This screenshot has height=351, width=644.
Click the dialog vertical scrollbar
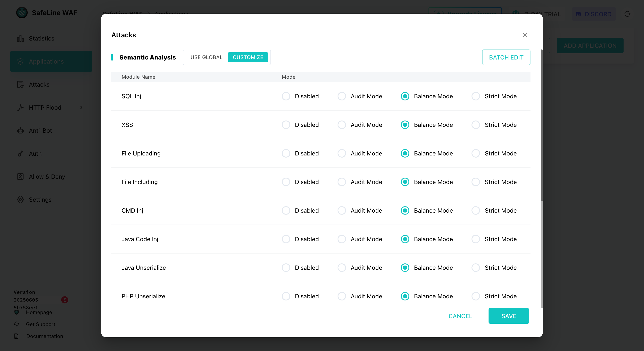[542, 125]
